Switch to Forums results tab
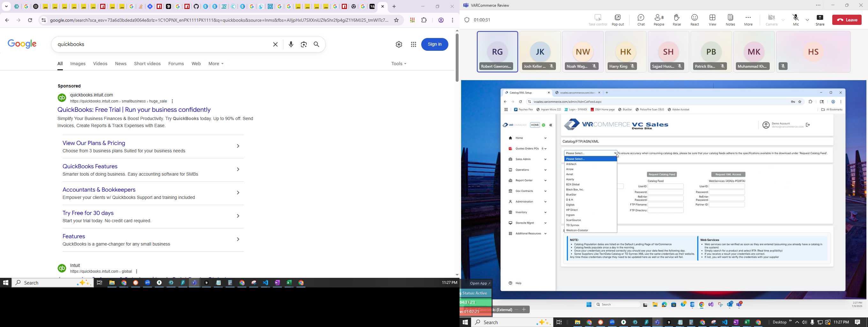Viewport: 868px width, 327px height. [x=176, y=64]
